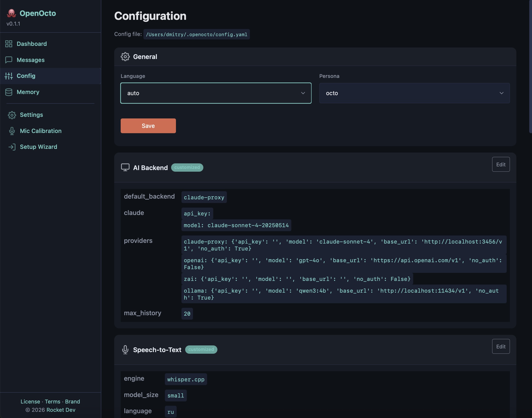The width and height of the screenshot is (532, 418).
Task: Click the Speech-to-Text customized badge
Action: 201,350
